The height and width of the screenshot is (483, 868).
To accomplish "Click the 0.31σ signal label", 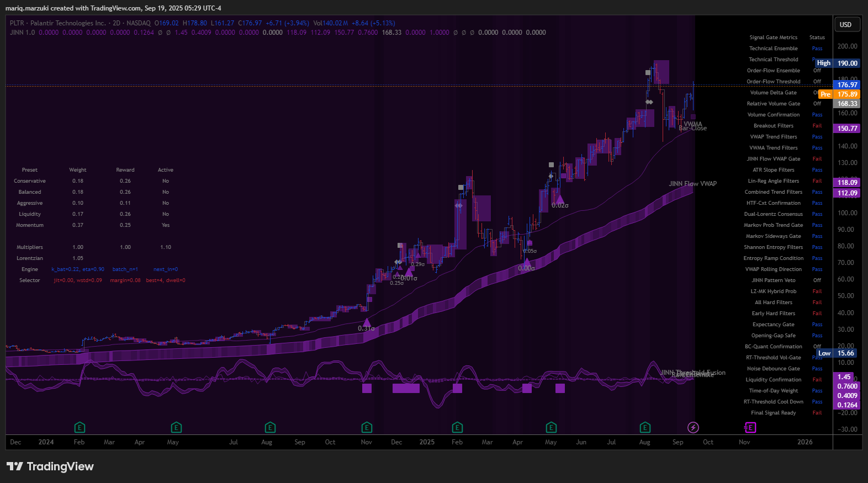I will [x=366, y=328].
